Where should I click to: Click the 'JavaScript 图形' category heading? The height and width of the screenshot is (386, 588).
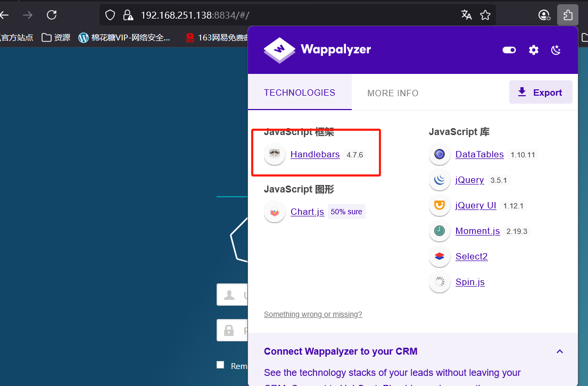tap(299, 189)
